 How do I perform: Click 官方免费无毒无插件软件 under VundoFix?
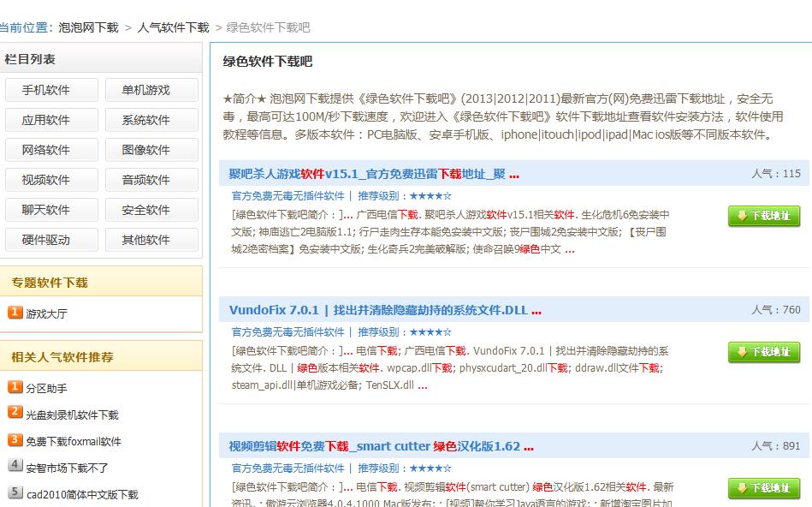(288, 332)
